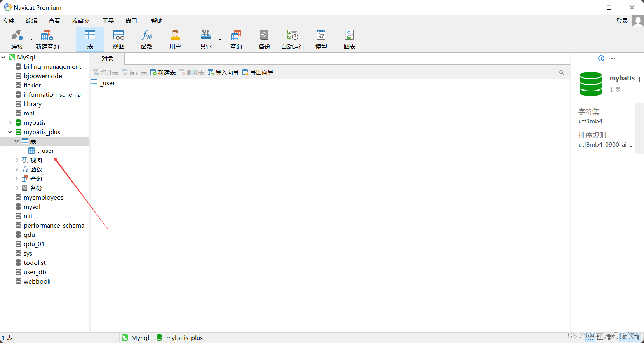Image resolution: width=644 pixels, height=343 pixels.
Task: Click the user avatar icon
Action: [637, 21]
